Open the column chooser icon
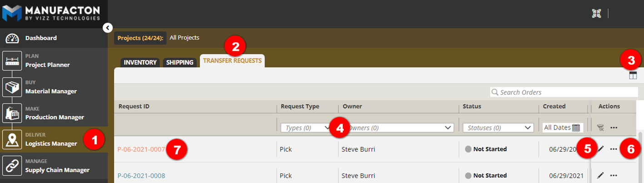Screen dimensions: 644x183 point(633,76)
